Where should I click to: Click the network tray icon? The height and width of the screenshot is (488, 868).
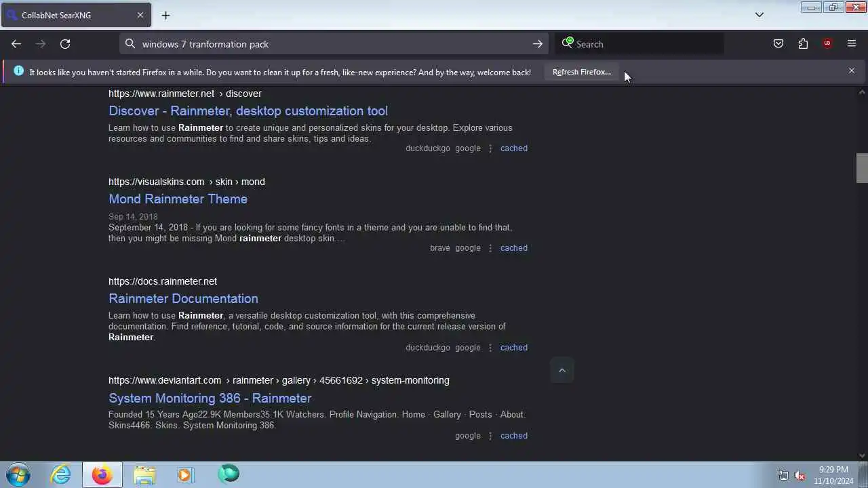tap(783, 475)
